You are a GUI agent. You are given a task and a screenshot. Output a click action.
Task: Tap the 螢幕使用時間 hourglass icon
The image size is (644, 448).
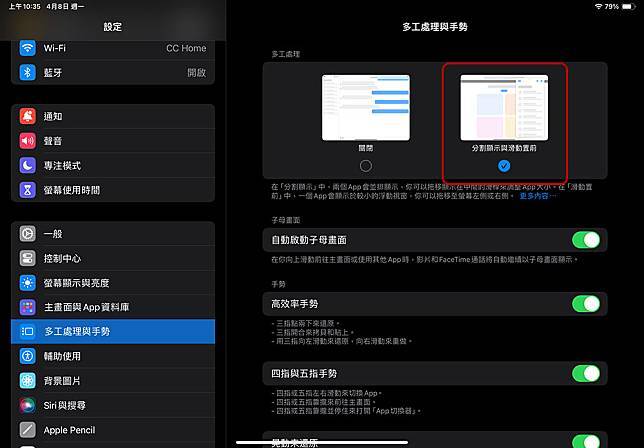click(x=28, y=190)
